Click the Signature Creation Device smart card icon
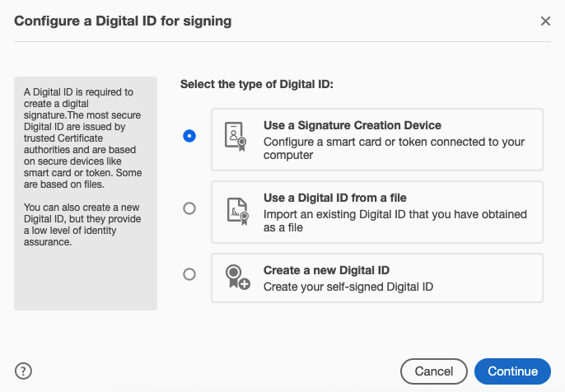The width and height of the screenshot is (565, 392). (x=236, y=136)
